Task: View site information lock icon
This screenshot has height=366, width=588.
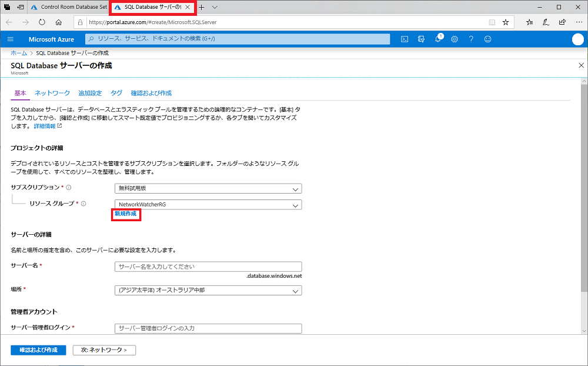Action: point(80,22)
